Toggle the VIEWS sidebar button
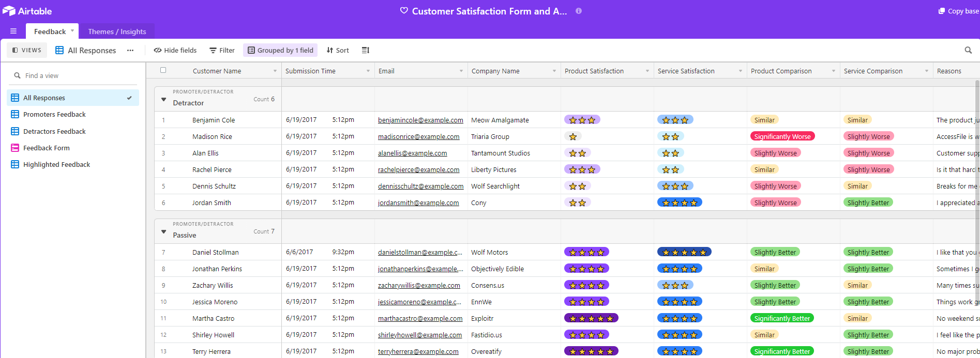Viewport: 980px width, 358px height. [x=27, y=50]
